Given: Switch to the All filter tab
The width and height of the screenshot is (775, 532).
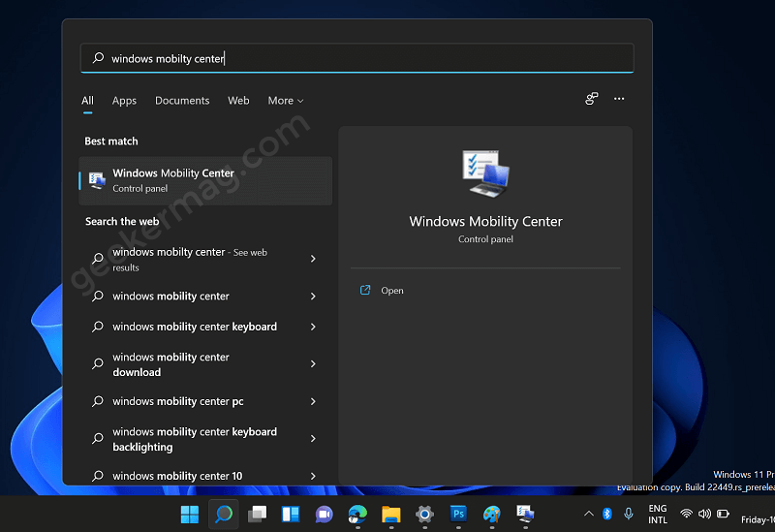Looking at the screenshot, I should (x=87, y=101).
